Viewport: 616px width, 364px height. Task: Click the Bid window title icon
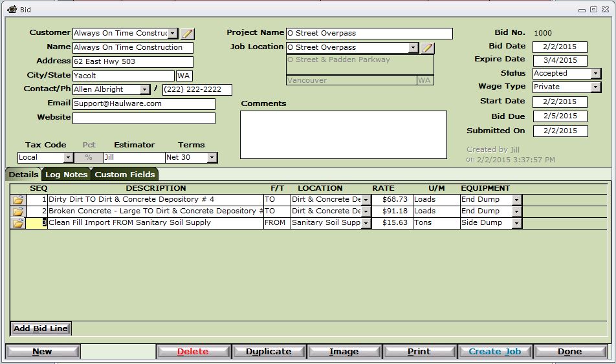click(12, 10)
